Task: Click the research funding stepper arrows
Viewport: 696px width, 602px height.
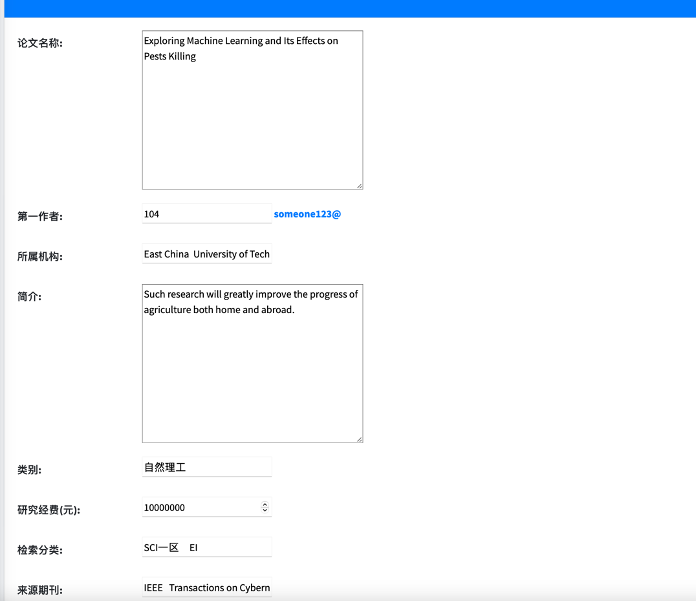Action: tap(265, 507)
